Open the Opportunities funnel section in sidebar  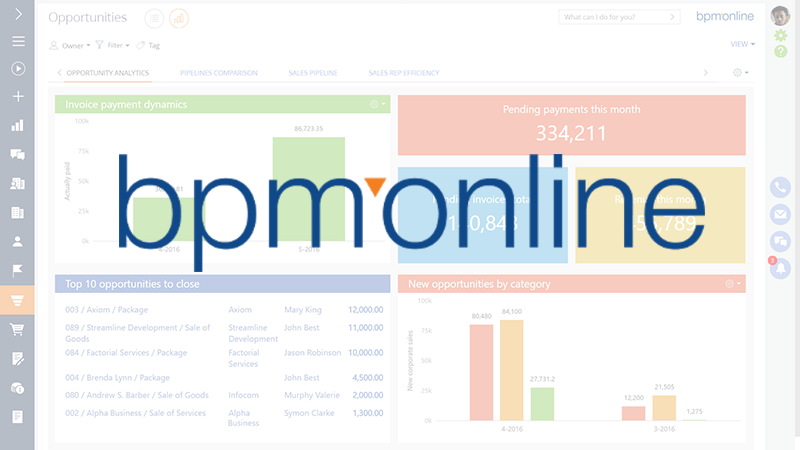pos(17,300)
